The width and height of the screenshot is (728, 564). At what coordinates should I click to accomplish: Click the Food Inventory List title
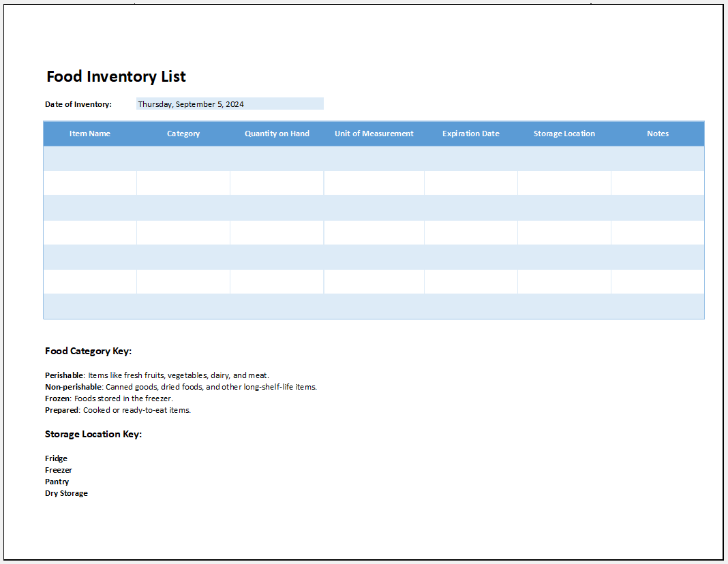(116, 76)
